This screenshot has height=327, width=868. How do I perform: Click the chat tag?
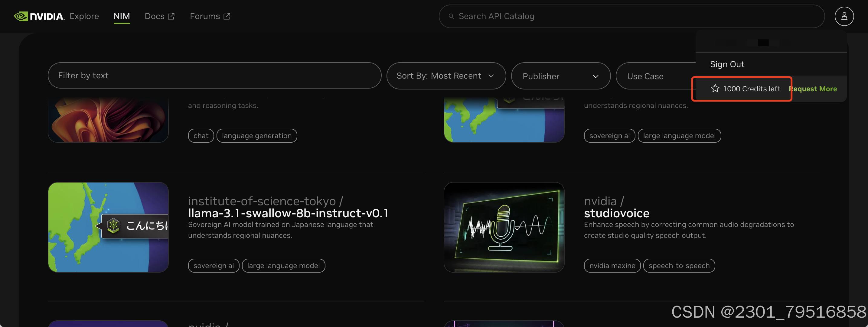tap(201, 136)
